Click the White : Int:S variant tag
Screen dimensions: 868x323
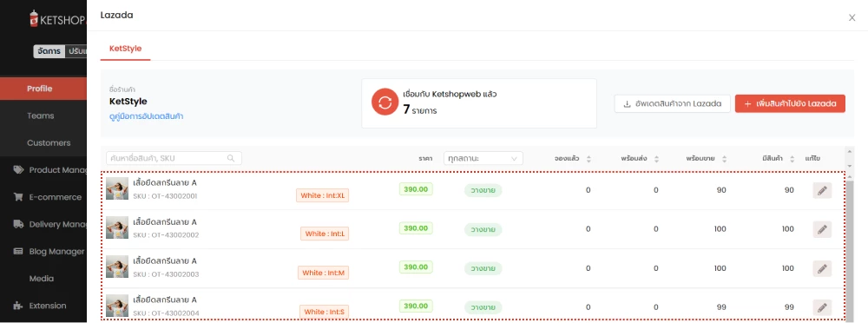[325, 312]
